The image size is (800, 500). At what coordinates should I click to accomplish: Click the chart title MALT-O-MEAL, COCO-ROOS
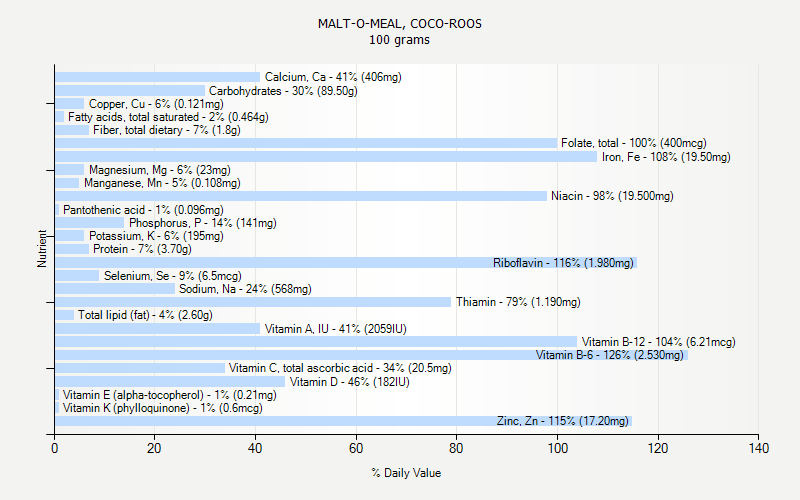[399, 24]
